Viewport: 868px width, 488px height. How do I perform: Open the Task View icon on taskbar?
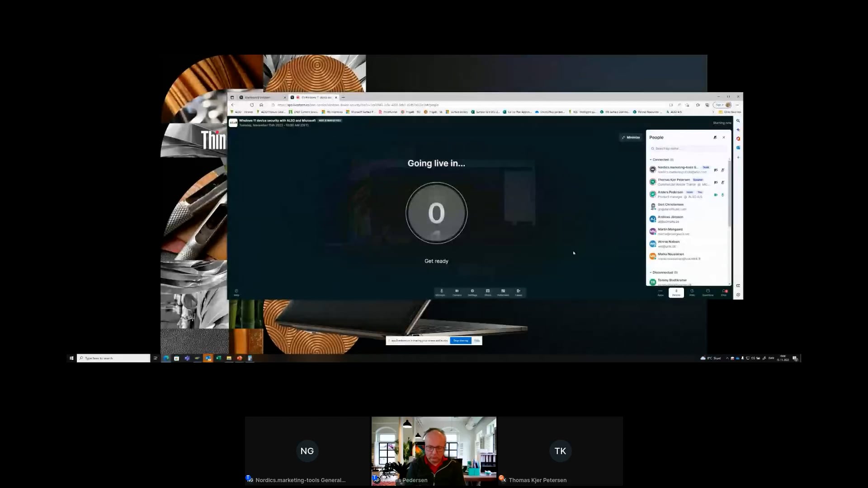pyautogui.click(x=156, y=358)
